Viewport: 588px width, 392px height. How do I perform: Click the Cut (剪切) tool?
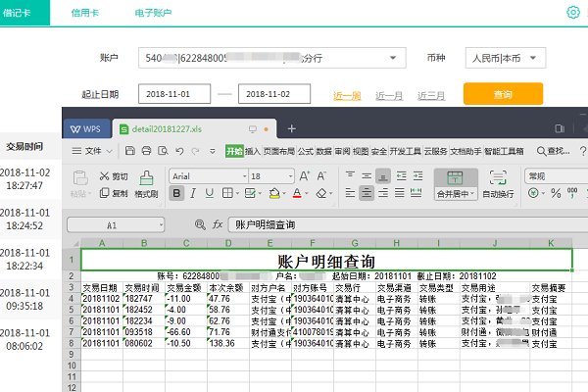(x=114, y=176)
